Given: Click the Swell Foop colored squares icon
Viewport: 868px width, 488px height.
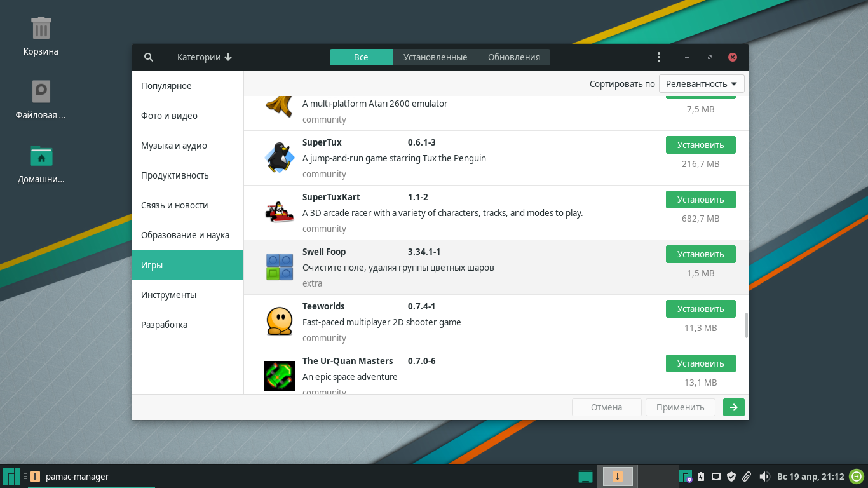Looking at the screenshot, I should click(280, 267).
